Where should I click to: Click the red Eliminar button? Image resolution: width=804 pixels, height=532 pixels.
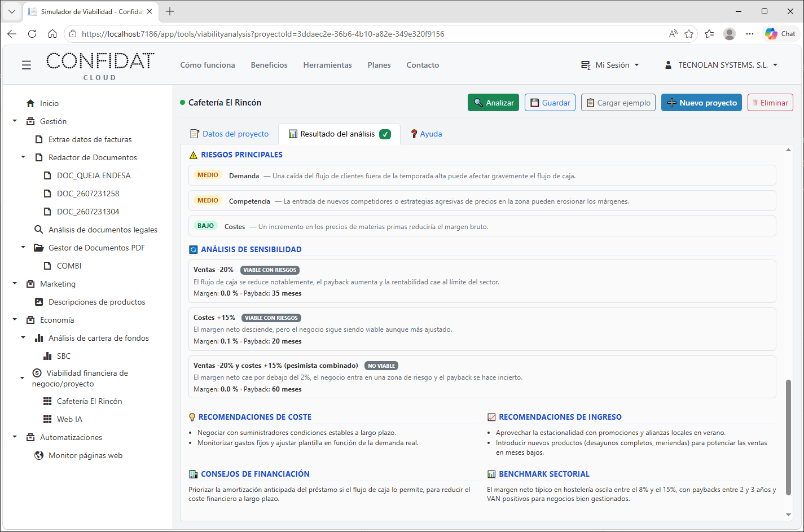point(770,103)
